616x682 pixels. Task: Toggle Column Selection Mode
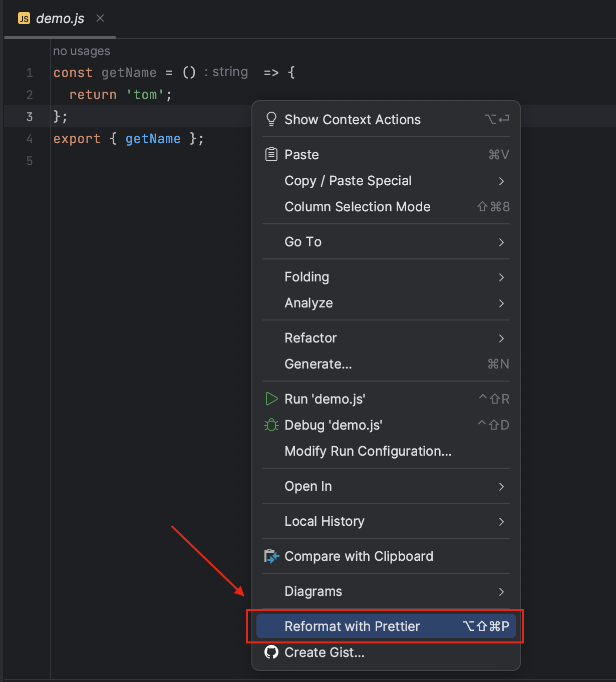pos(386,206)
